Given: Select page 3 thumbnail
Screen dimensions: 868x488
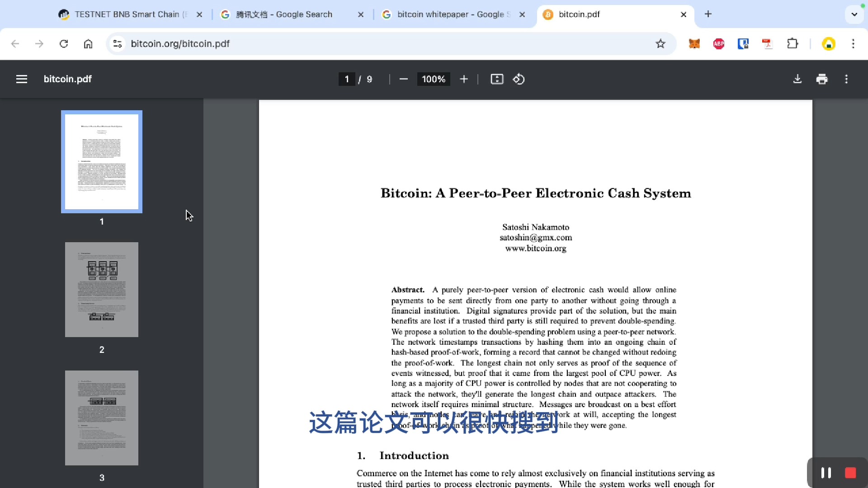Looking at the screenshot, I should pos(102,418).
